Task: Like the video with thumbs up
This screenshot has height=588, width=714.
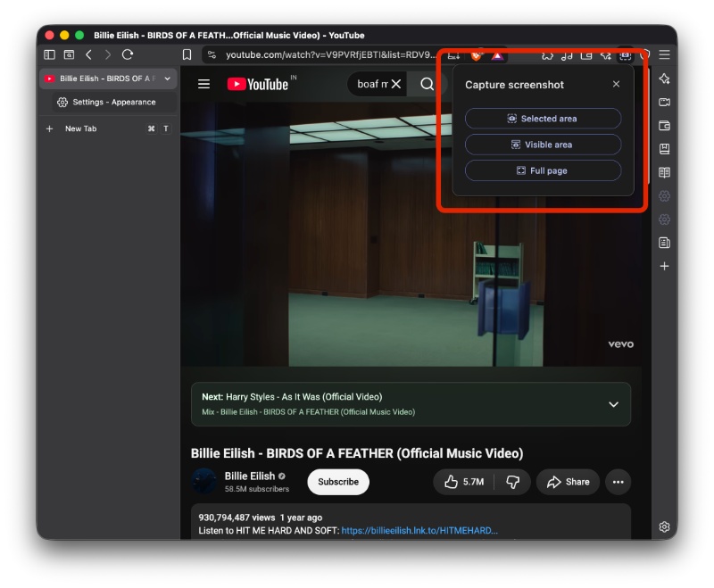Action: click(x=463, y=482)
